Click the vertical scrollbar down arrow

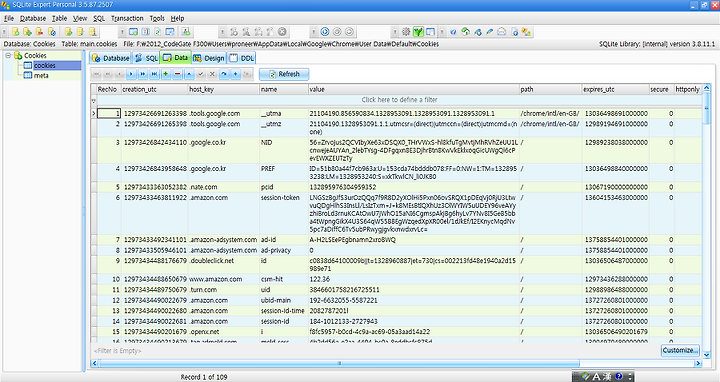point(707,354)
